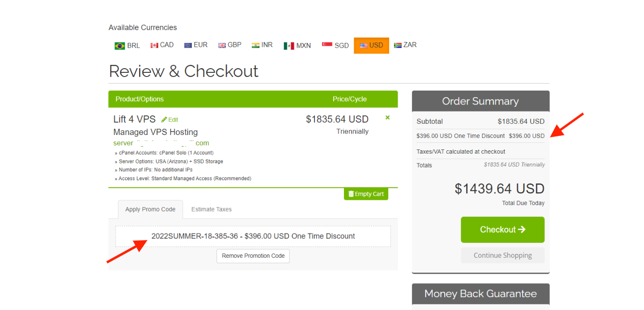Open the Estimate Taxes tab
The width and height of the screenshot is (644, 310).
point(211,209)
